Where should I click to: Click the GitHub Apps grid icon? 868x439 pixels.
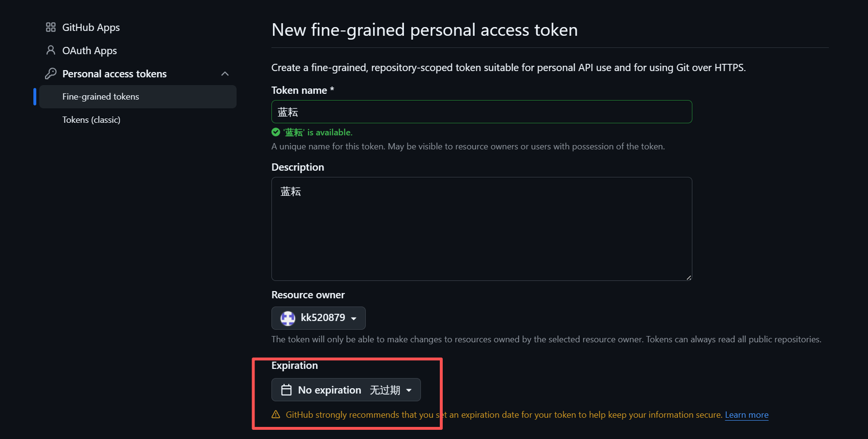point(51,27)
